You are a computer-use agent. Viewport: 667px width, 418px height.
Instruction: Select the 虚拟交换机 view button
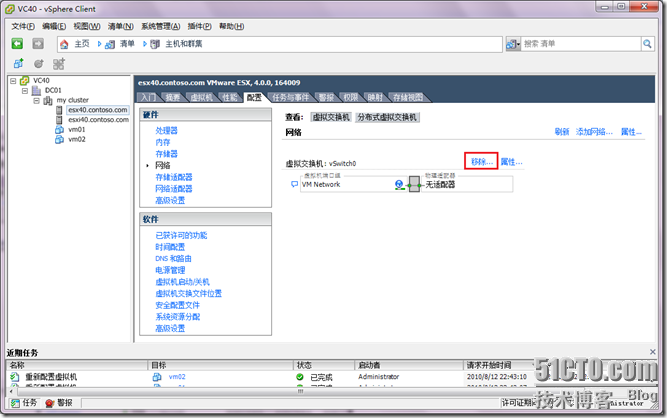pos(331,117)
